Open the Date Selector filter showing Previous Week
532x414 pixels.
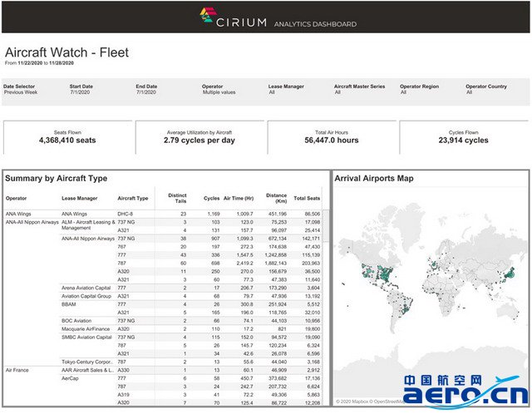point(20,89)
